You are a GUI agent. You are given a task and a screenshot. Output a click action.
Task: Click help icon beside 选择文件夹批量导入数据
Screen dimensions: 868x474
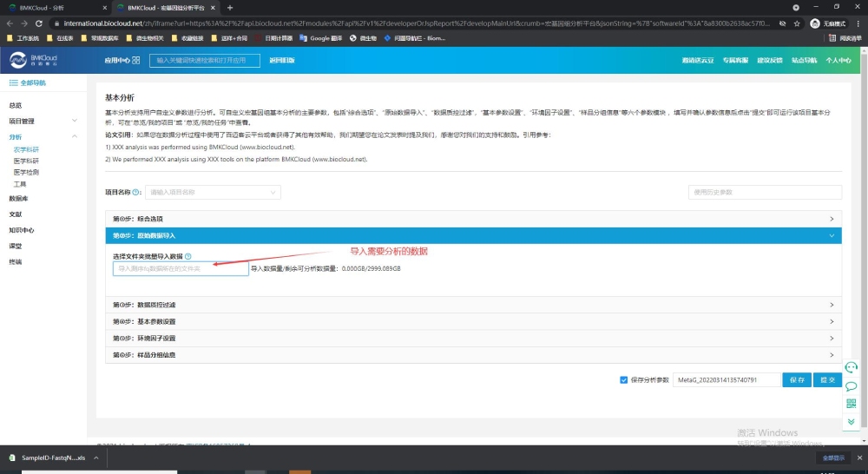[188, 257]
